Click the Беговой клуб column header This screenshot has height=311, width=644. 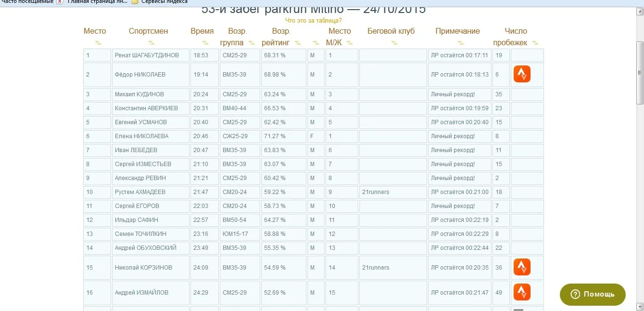(x=391, y=31)
